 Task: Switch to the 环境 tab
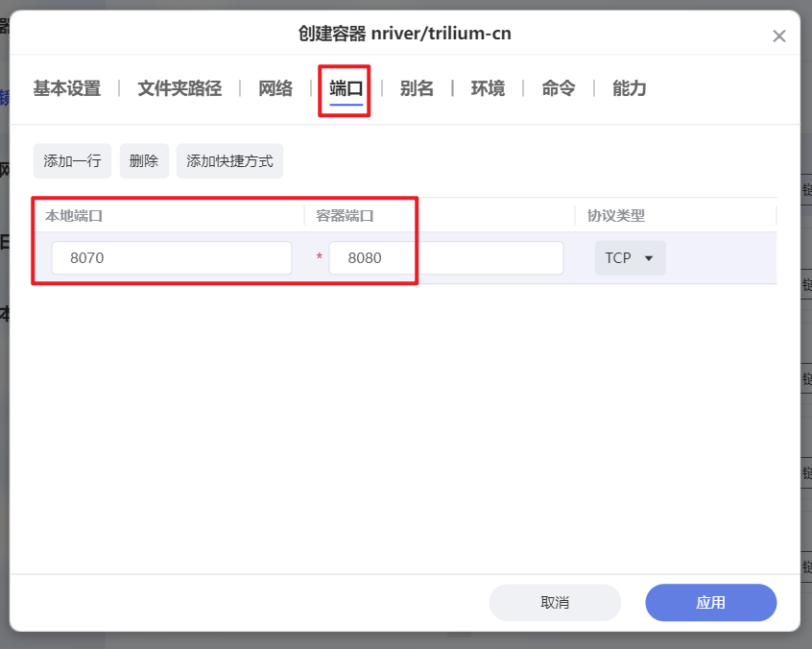[x=487, y=87]
